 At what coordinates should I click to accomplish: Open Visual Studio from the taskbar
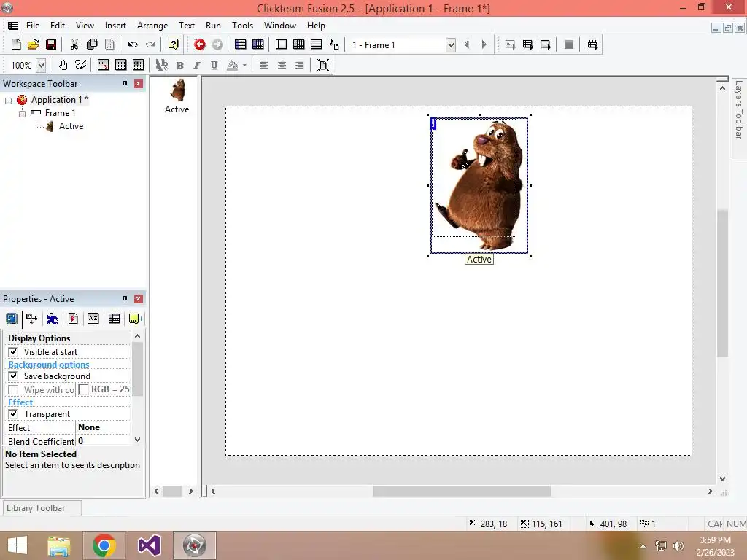(149, 545)
